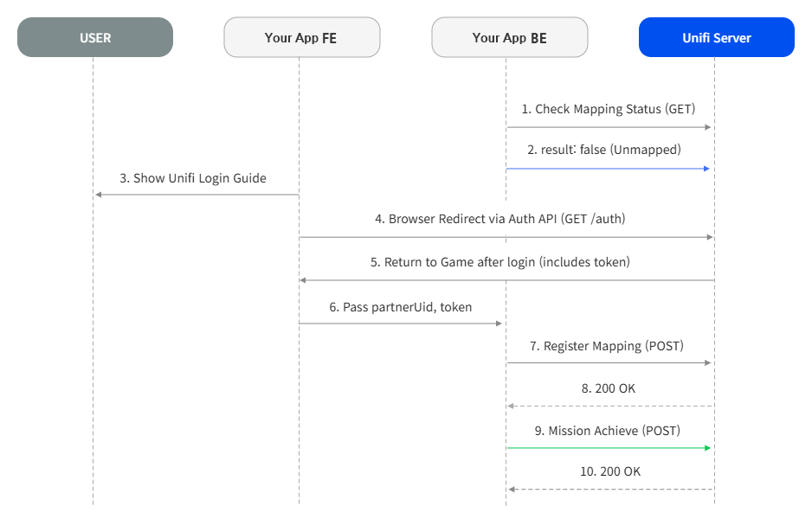Click the Check Mapping Status (GET) label
Screen dimensions: 812x519
[609, 109]
